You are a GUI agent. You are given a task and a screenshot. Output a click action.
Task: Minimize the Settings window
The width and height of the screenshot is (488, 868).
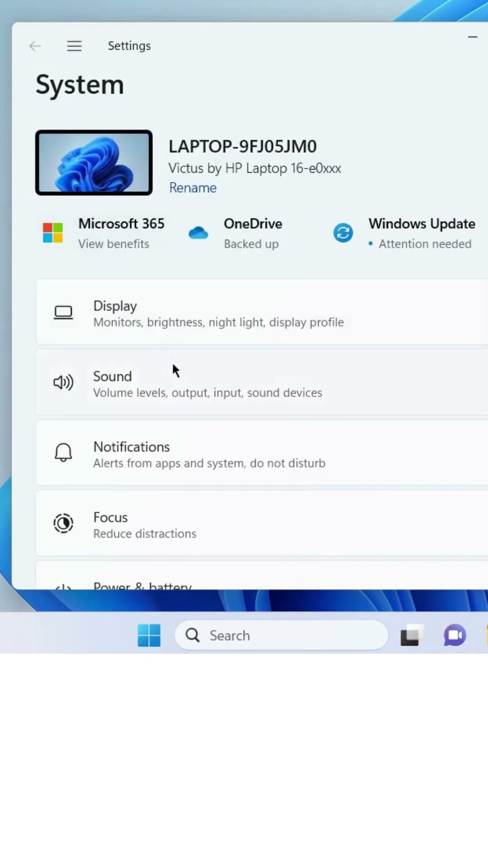(473, 37)
